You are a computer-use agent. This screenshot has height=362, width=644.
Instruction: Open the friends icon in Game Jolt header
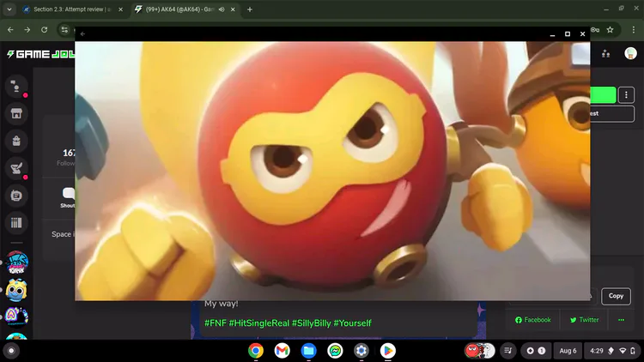(606, 54)
